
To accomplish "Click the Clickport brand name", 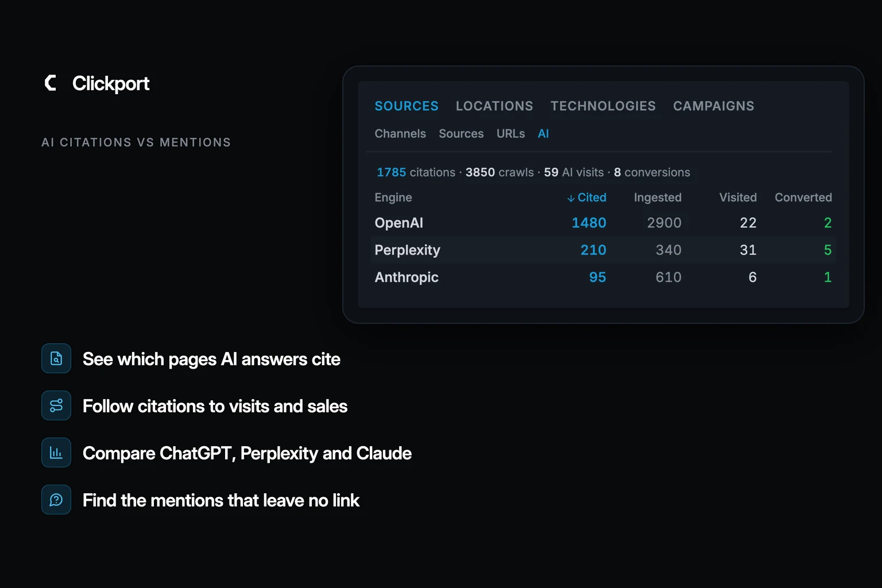I will click(111, 84).
